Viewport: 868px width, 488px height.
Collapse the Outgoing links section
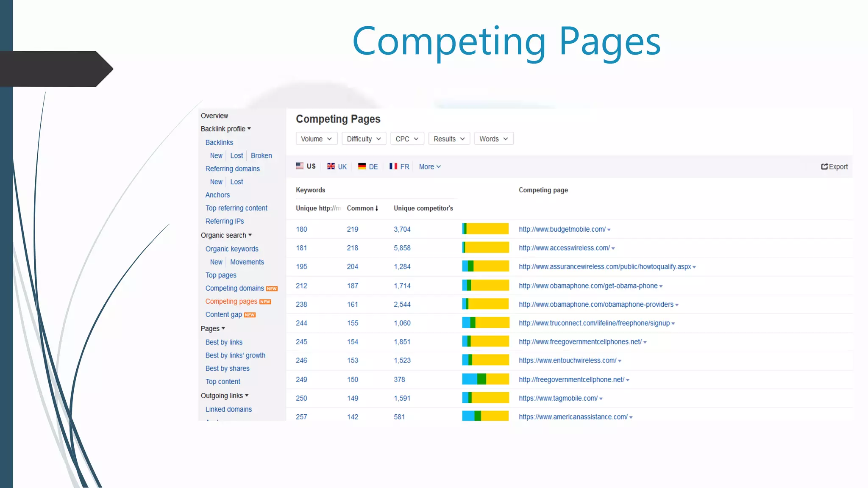click(225, 396)
